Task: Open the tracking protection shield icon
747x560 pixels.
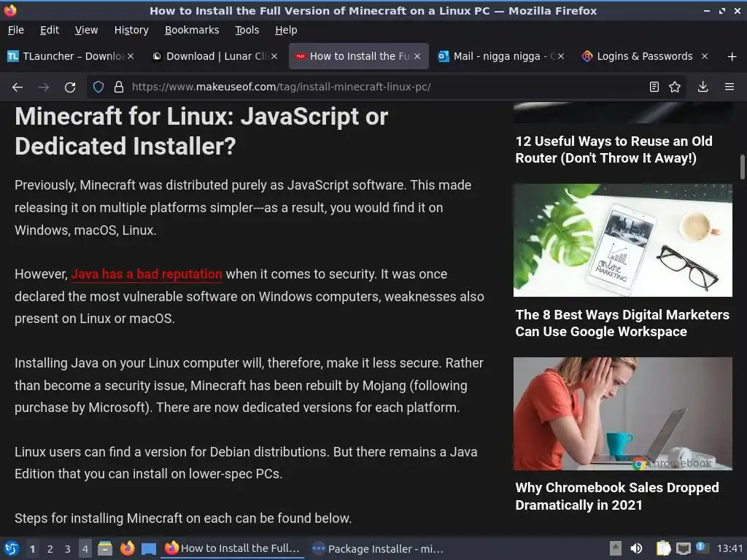Action: 98,87
